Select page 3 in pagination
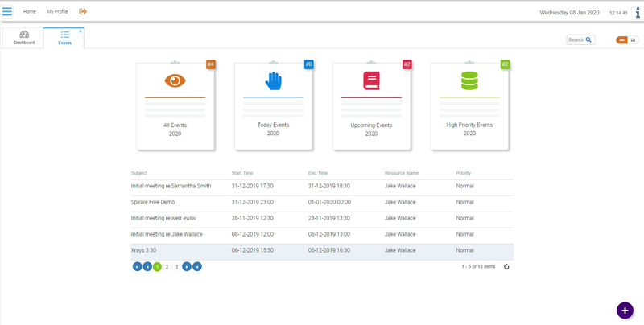 [176, 267]
